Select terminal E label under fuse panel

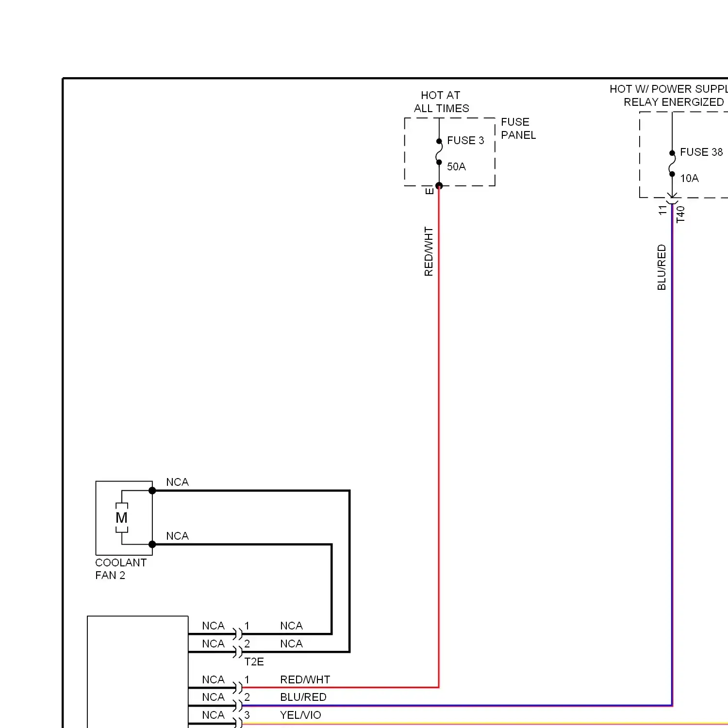pos(430,191)
